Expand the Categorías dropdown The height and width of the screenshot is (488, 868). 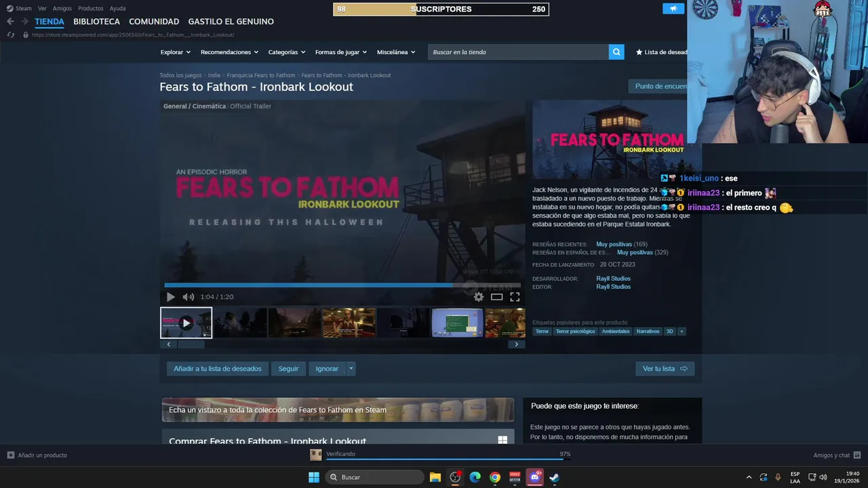pyautogui.click(x=287, y=52)
